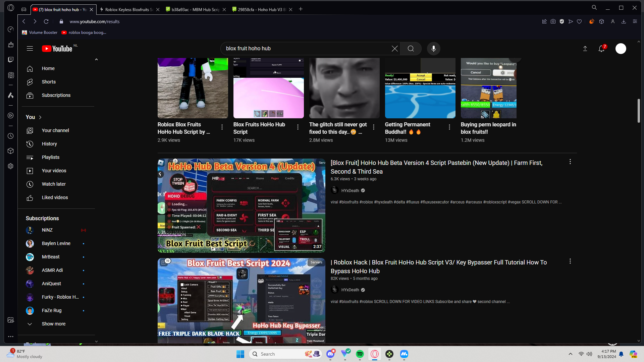644x362 pixels.
Task: Open Volume Booster bookmark
Action: click(x=40, y=33)
